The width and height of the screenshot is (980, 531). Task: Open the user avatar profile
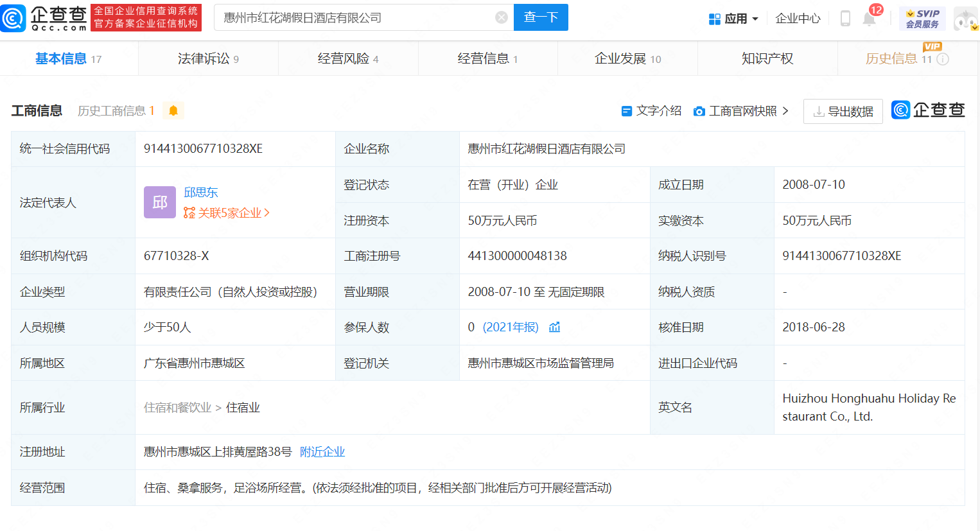[965, 19]
